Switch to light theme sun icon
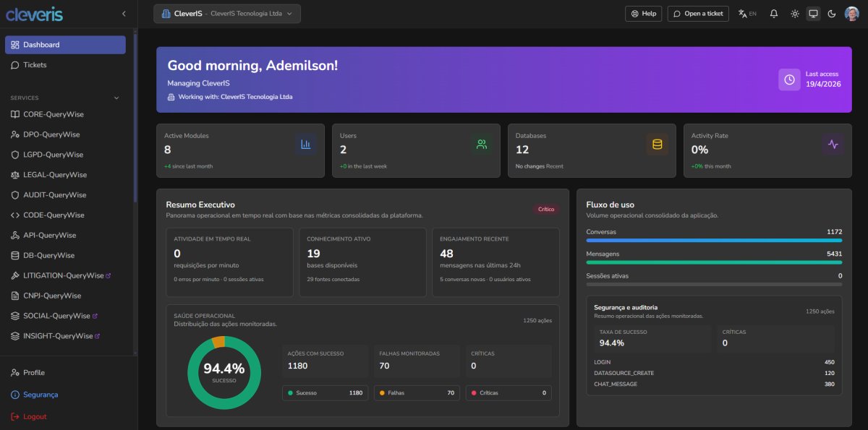Image resolution: width=868 pixels, height=430 pixels. click(x=795, y=14)
